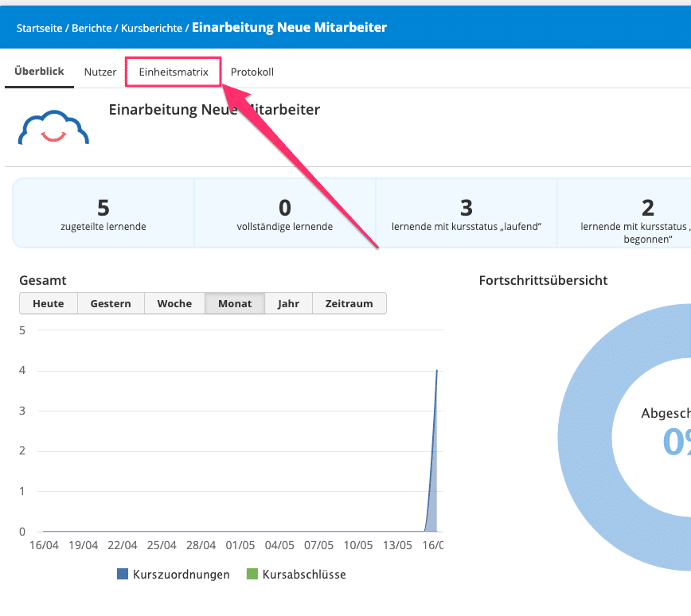Click the 'Einarbeitung Neue Mitarbeiter' breadcrumb title

(289, 27)
